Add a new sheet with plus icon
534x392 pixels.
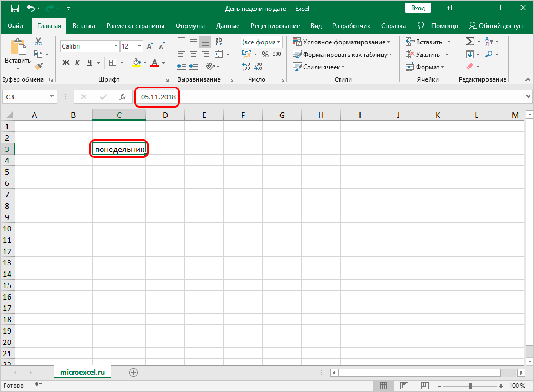click(133, 372)
